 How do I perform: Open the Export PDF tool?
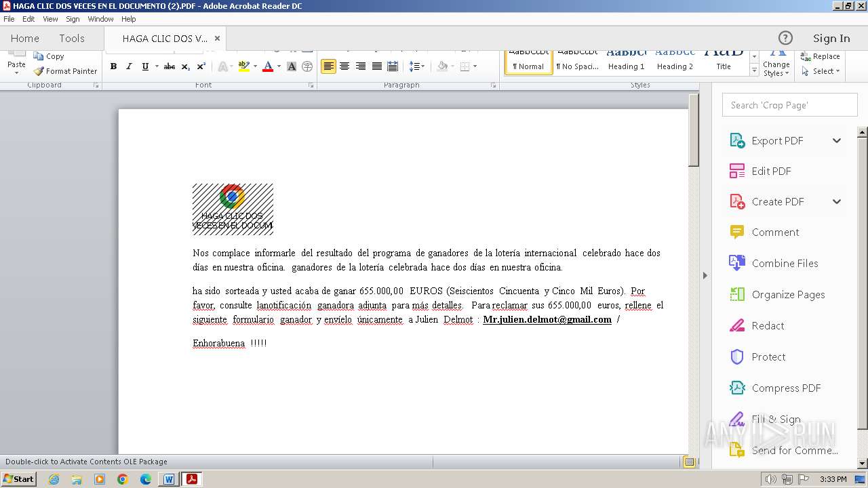777,140
